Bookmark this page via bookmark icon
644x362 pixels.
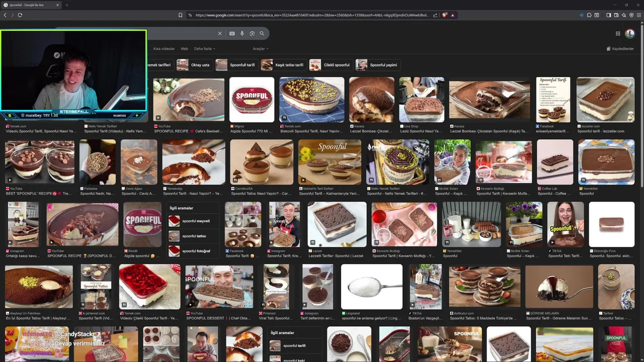tap(181, 15)
